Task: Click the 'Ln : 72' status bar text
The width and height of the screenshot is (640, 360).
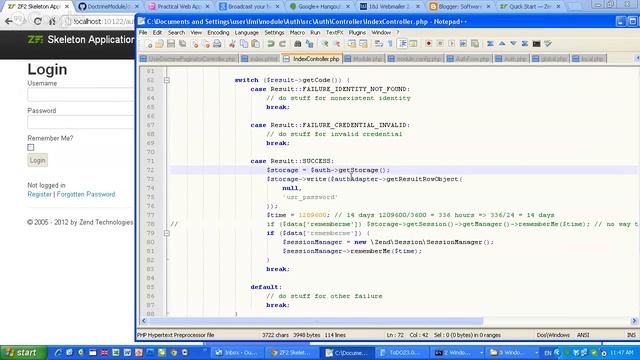Action: (x=395, y=335)
